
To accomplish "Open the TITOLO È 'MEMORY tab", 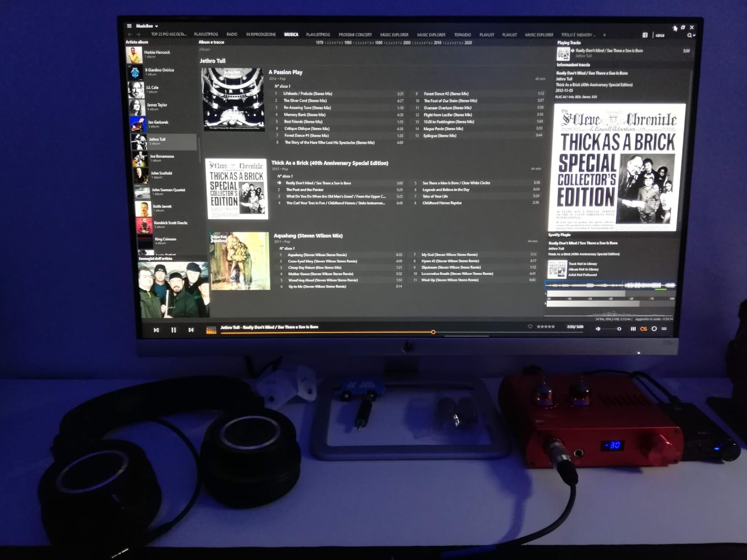I will [x=579, y=35].
